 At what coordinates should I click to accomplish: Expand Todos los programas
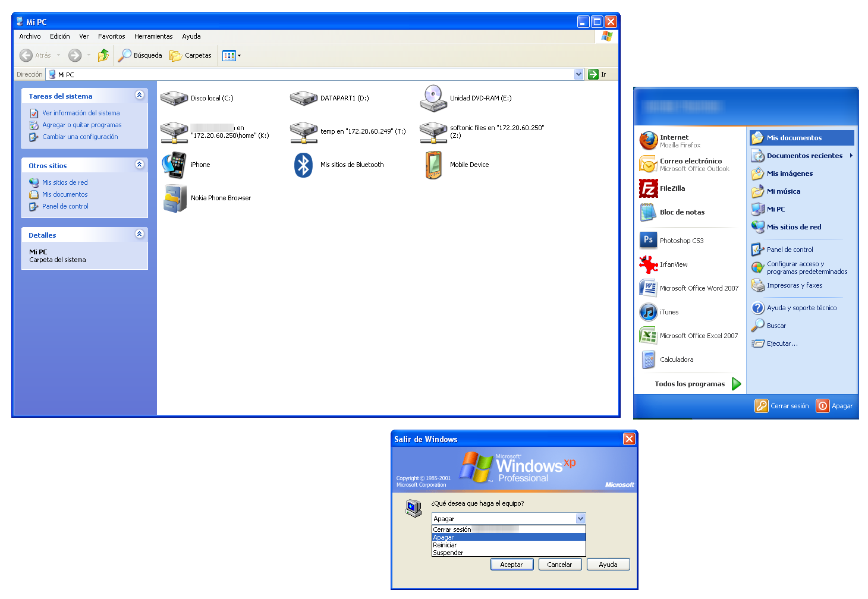pyautogui.click(x=698, y=384)
